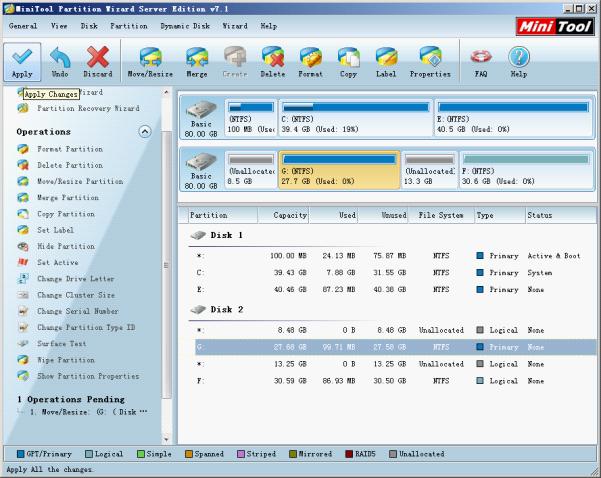The image size is (601, 478).
Task: Sort by Status column header
Action: 561,215
